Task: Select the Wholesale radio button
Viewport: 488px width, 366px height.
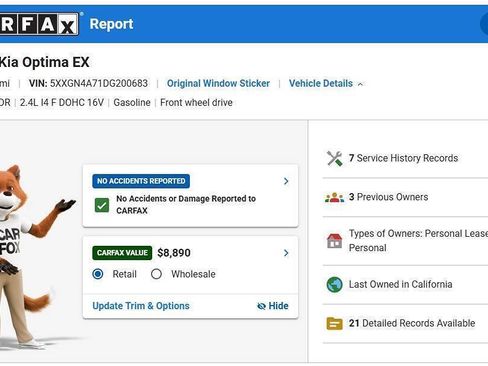Action: coord(156,274)
